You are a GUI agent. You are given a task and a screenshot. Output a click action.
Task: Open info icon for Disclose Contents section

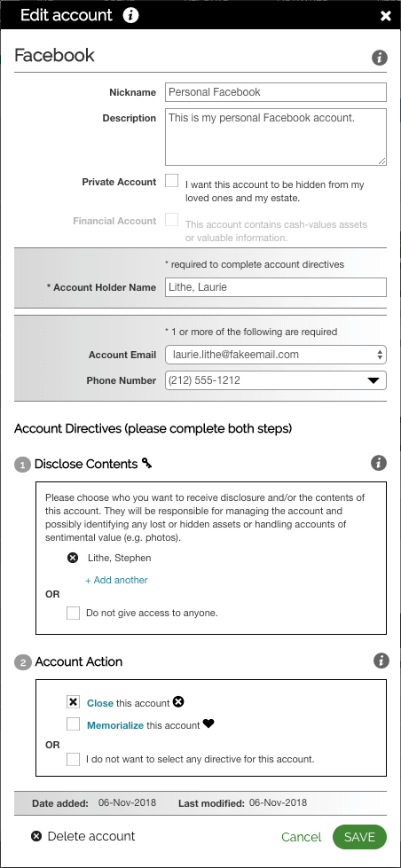click(379, 463)
